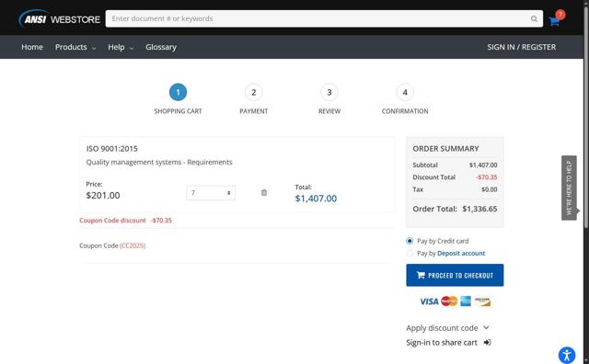589x364 pixels.
Task: Click the Subtotal $1,407.00 amount
Action: coord(483,165)
